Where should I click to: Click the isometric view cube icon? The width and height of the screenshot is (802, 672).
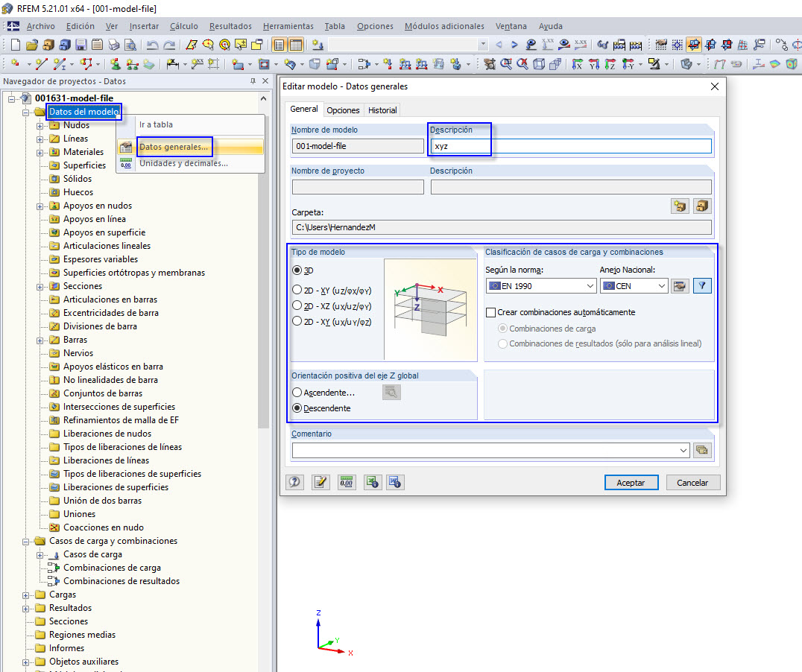tap(539, 64)
